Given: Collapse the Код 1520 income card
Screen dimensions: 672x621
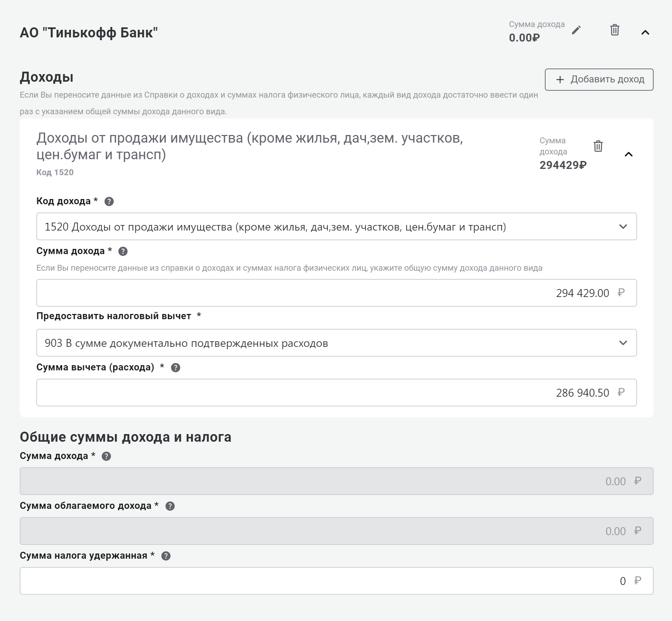Looking at the screenshot, I should (628, 154).
